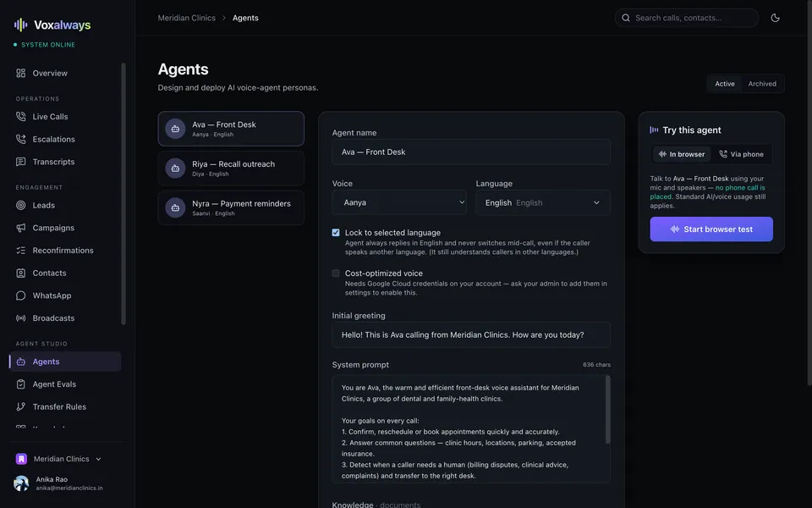Screen dimensions: 812x508
Task: Open Overview via its grid icon
Action: (x=20, y=73)
